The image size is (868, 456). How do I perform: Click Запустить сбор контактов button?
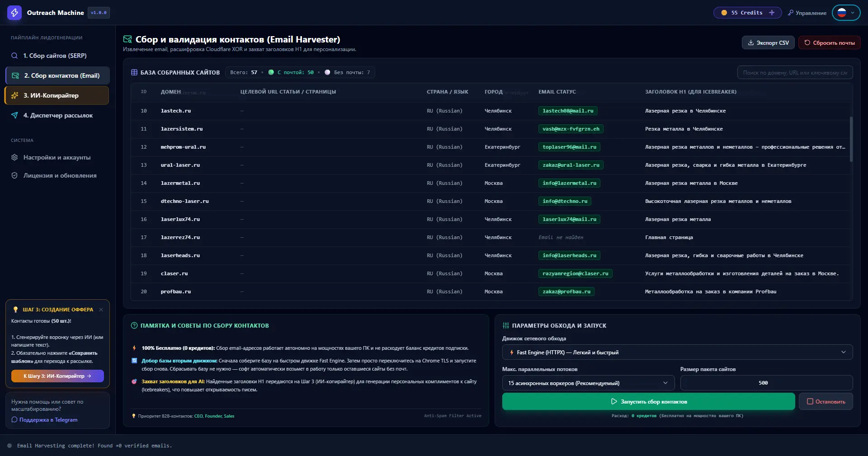pyautogui.click(x=648, y=401)
